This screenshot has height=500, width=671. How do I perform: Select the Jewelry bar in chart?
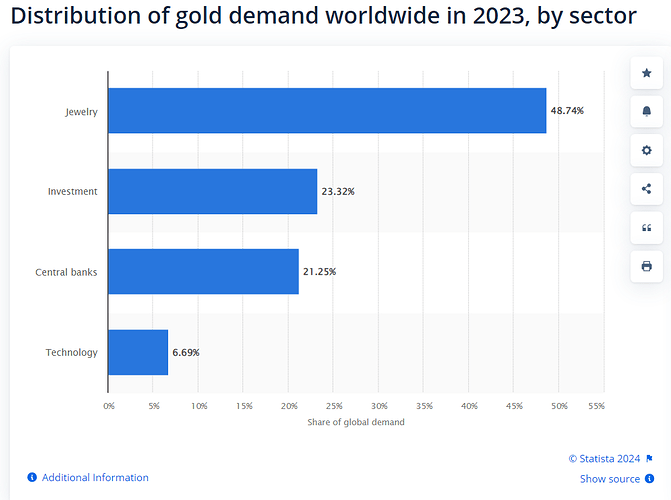click(327, 111)
